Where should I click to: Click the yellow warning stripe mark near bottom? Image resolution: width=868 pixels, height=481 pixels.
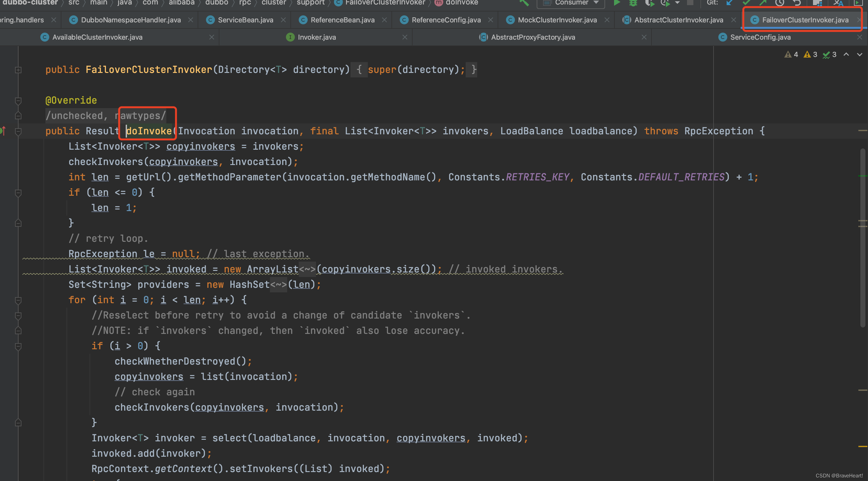(x=863, y=447)
